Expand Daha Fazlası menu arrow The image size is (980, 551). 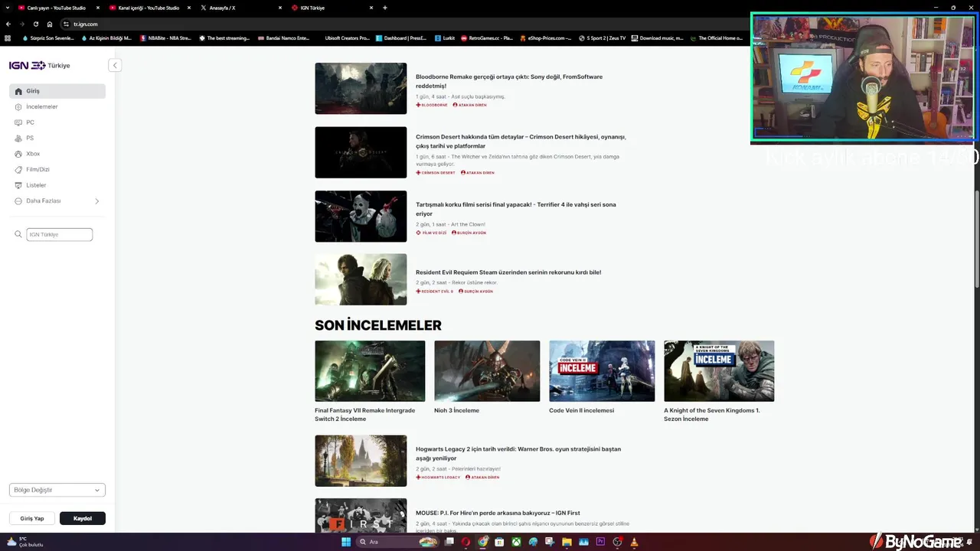[x=96, y=201]
